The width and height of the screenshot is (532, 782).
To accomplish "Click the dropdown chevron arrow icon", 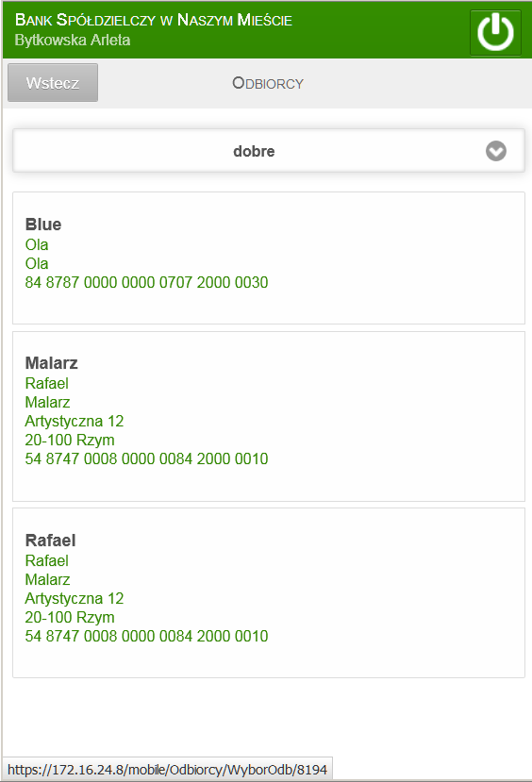I will click(x=495, y=151).
